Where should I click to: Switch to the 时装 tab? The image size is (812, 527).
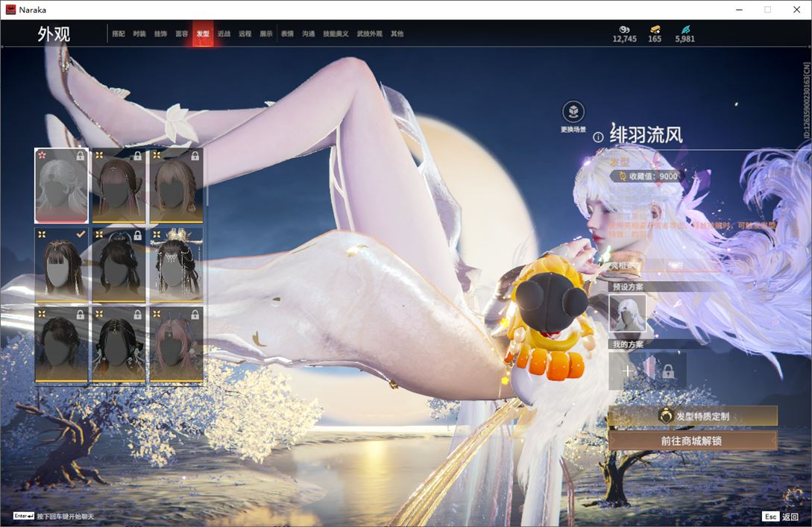tap(139, 34)
